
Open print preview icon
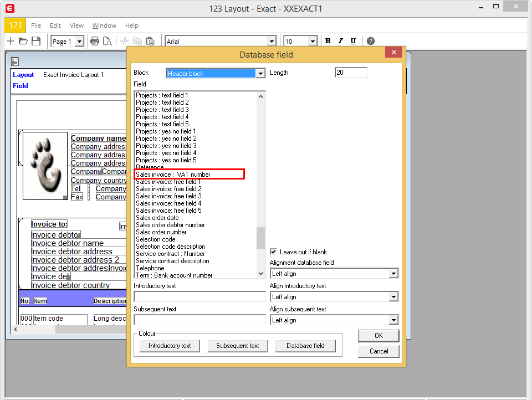click(x=107, y=41)
